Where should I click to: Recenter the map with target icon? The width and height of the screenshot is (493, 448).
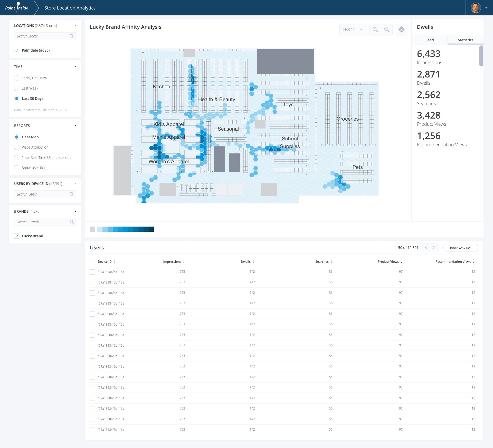click(x=401, y=30)
